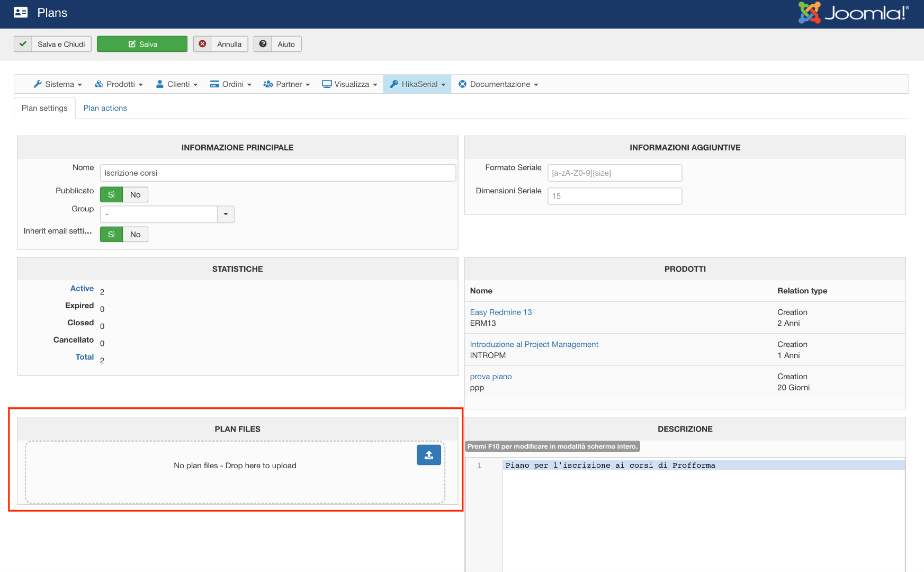This screenshot has width=924, height=572.
Task: Click into the Dimensioni Seriale field
Action: (x=614, y=196)
